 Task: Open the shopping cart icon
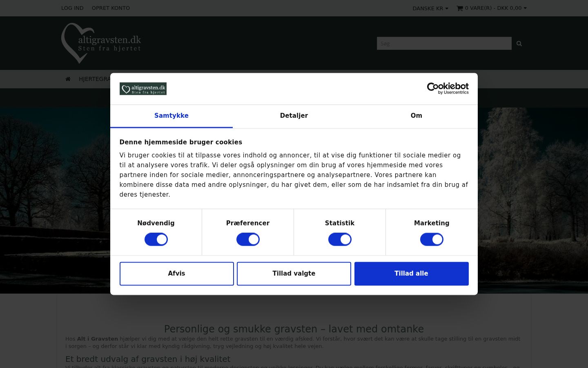coord(460,8)
